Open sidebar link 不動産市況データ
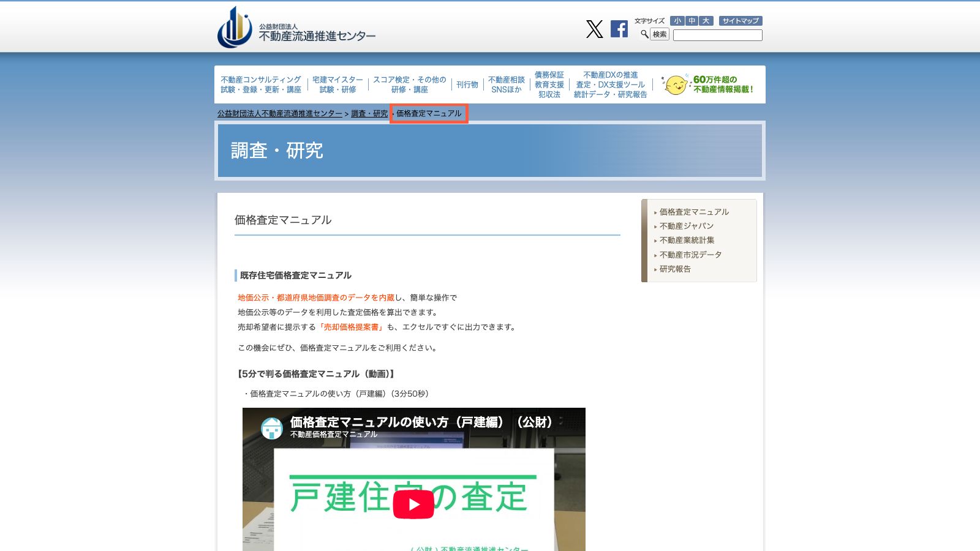The width and height of the screenshot is (980, 551). point(690,255)
